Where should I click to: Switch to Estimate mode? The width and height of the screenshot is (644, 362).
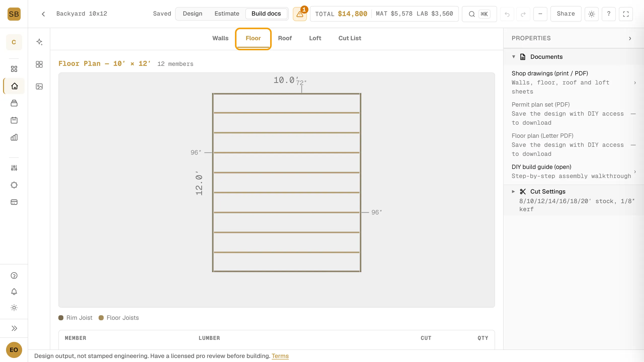tap(227, 14)
